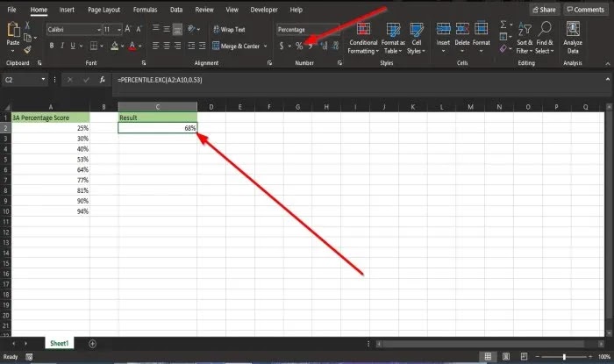Expand the Calibri font name dropdown
The image size is (614, 364).
coord(98,30)
